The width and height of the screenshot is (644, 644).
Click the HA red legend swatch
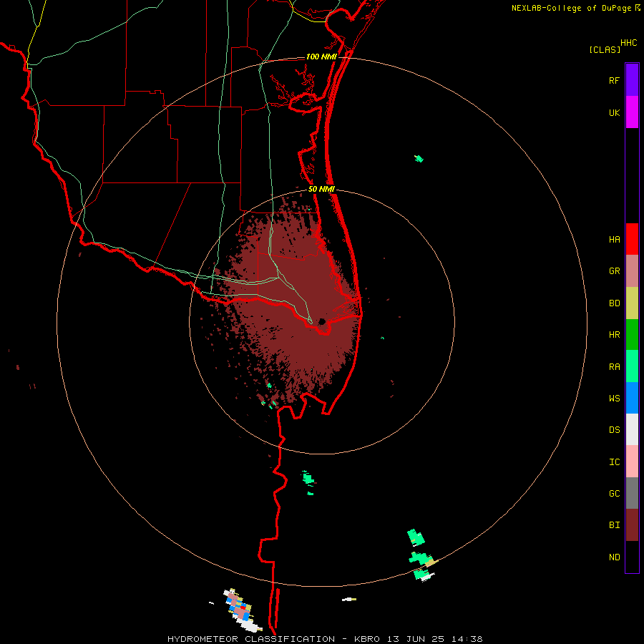pos(632,239)
